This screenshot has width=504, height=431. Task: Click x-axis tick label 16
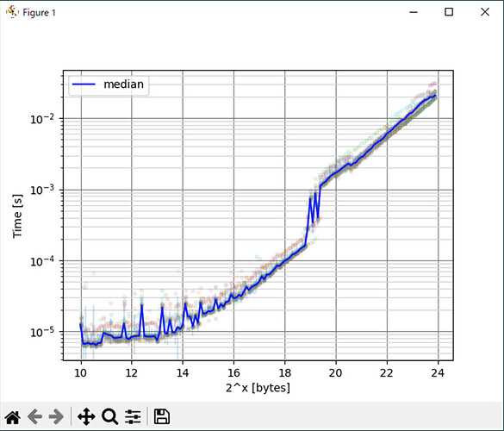pos(233,373)
